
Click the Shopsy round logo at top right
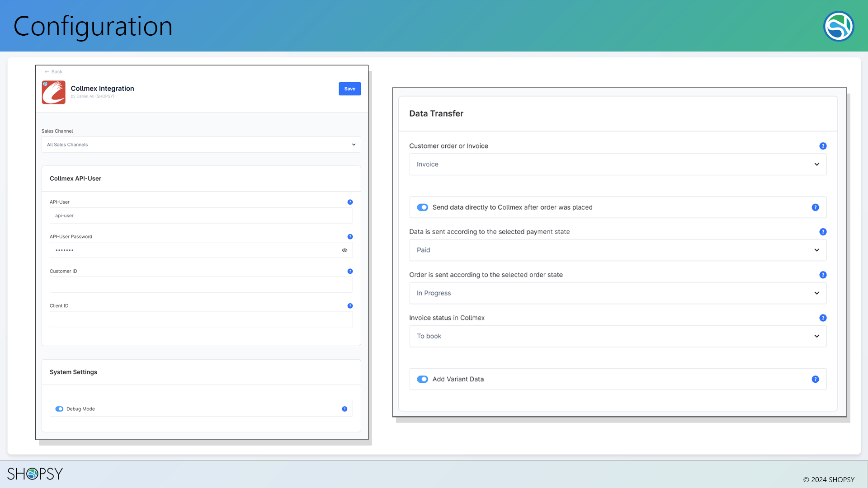click(x=839, y=26)
